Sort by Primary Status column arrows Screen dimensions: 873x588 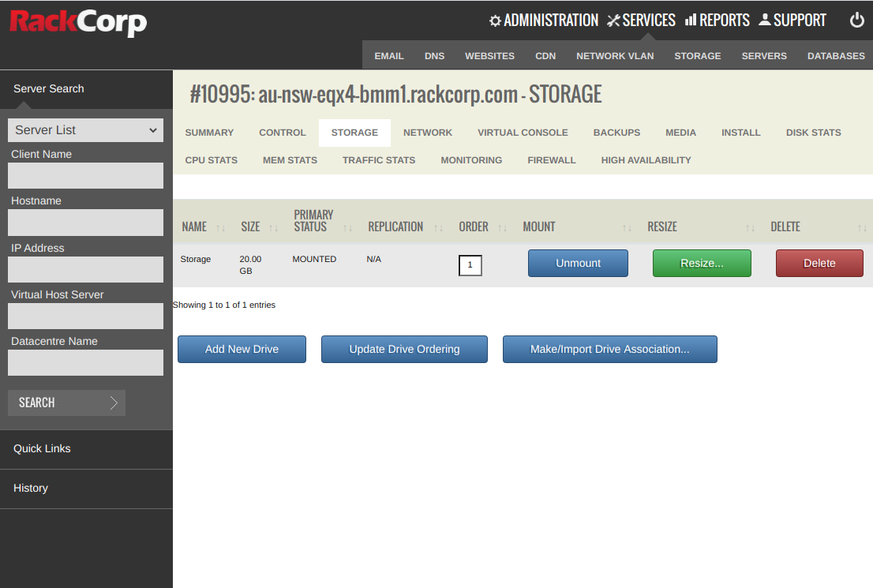(x=347, y=228)
